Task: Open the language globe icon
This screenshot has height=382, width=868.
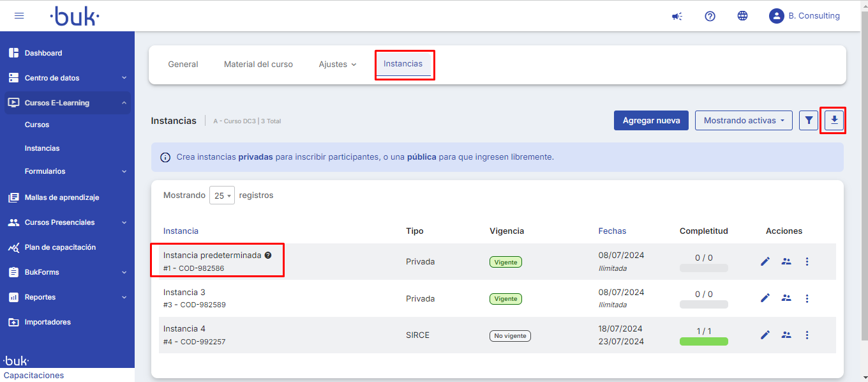Action: click(742, 16)
